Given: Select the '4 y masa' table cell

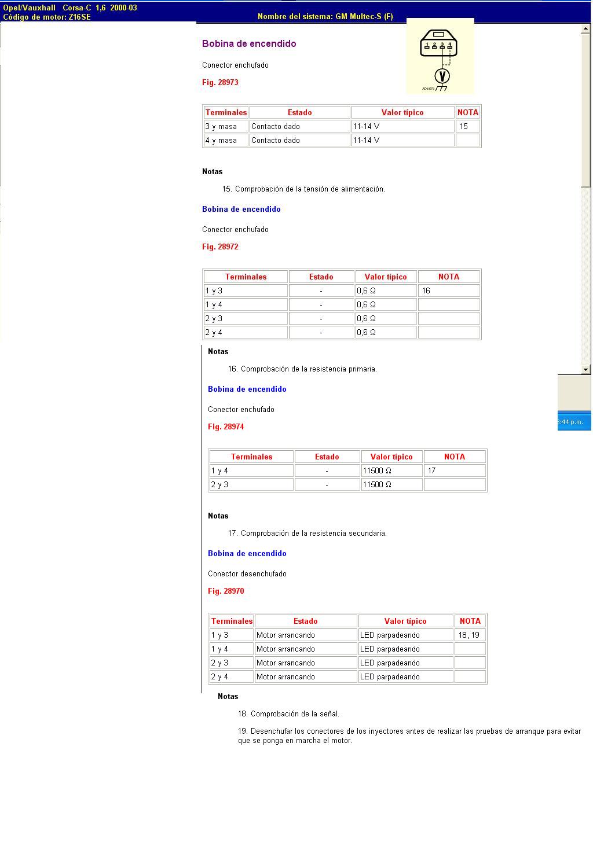Looking at the screenshot, I should point(225,140).
